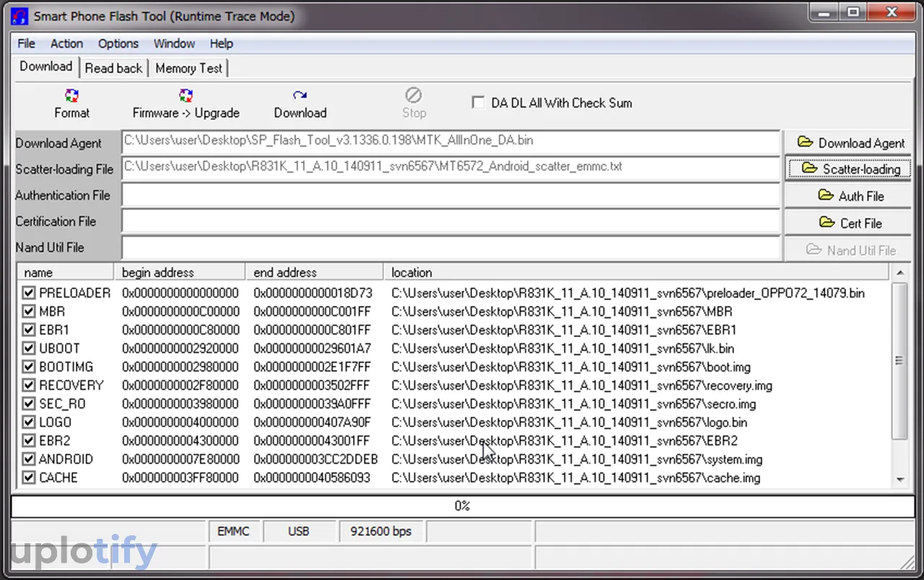Click the Nand Util File input field
This screenshot has height=580, width=924.
pyautogui.click(x=450, y=247)
